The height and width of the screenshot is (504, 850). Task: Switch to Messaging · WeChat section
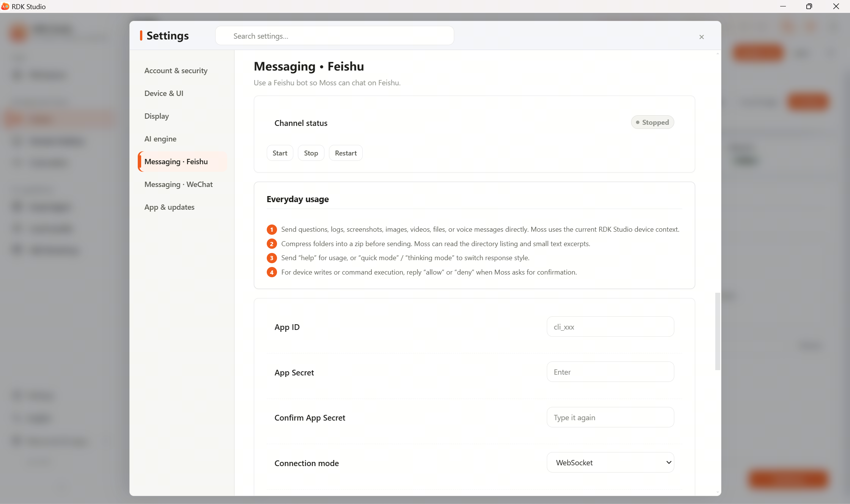178,184
